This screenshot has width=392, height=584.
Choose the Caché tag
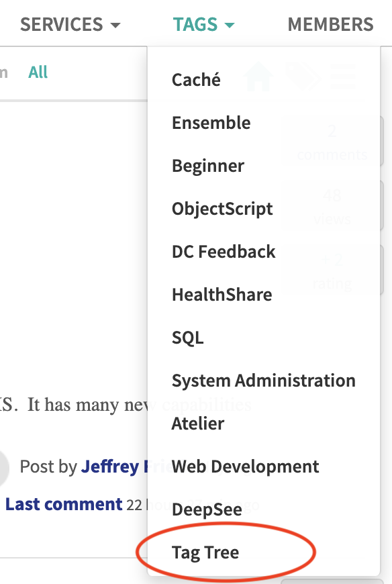click(196, 80)
